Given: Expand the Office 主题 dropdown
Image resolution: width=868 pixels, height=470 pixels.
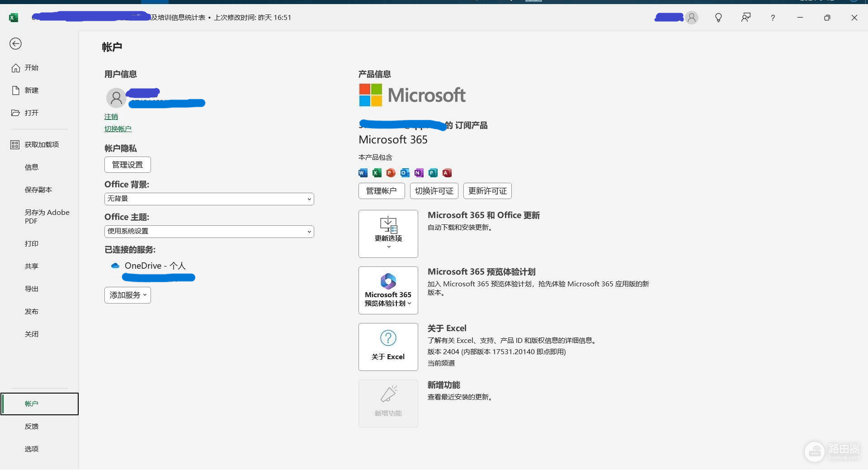Looking at the screenshot, I should [x=209, y=232].
